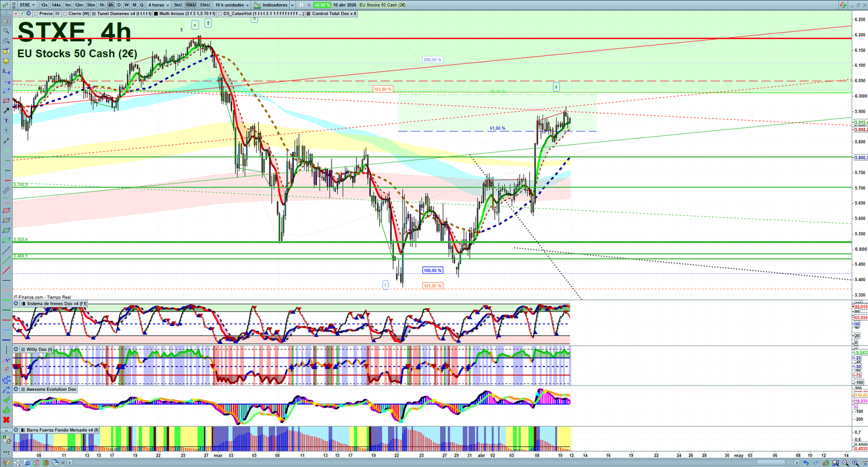Click the info icon beside Indicadores dropdown
868x467 pixels.
[301, 5]
